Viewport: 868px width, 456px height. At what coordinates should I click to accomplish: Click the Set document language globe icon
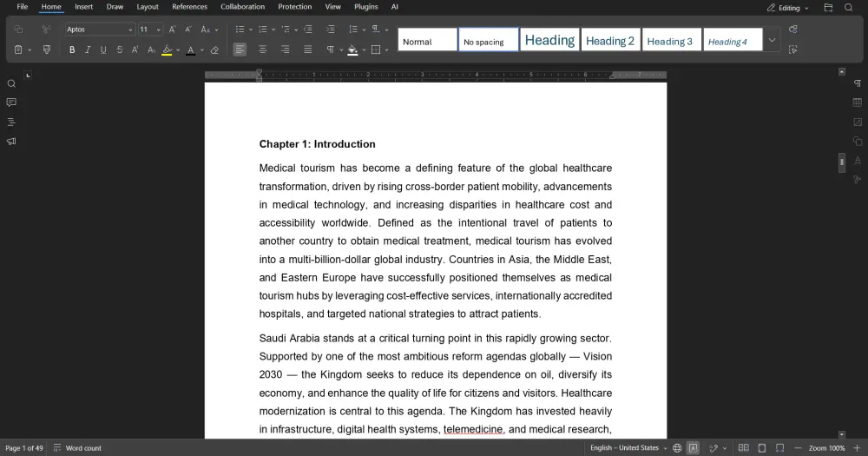(x=677, y=447)
